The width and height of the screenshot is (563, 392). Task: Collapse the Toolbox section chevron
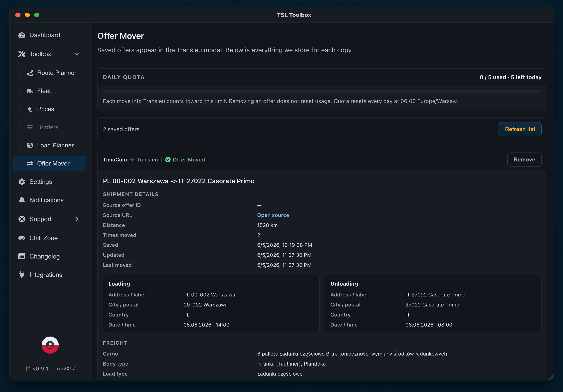77,54
